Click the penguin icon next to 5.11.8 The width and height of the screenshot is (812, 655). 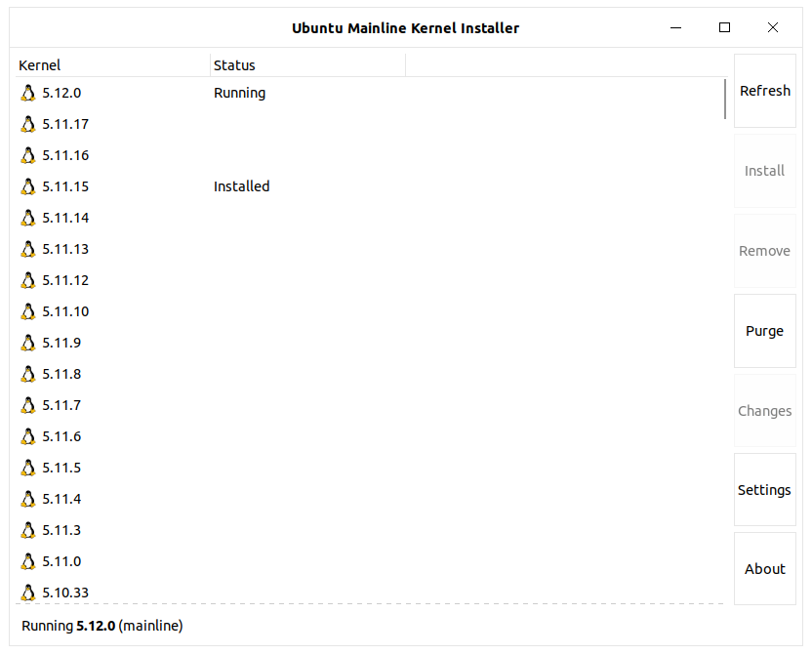[x=28, y=374]
